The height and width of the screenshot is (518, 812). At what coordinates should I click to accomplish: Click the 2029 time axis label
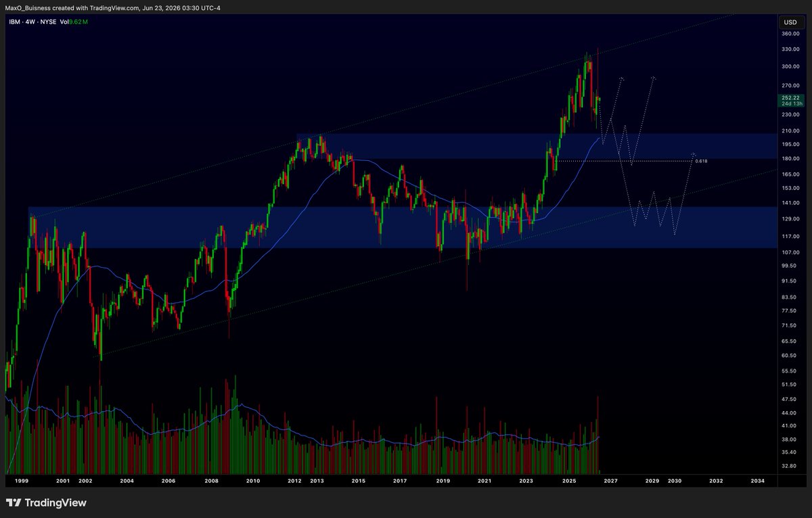[x=652, y=481]
